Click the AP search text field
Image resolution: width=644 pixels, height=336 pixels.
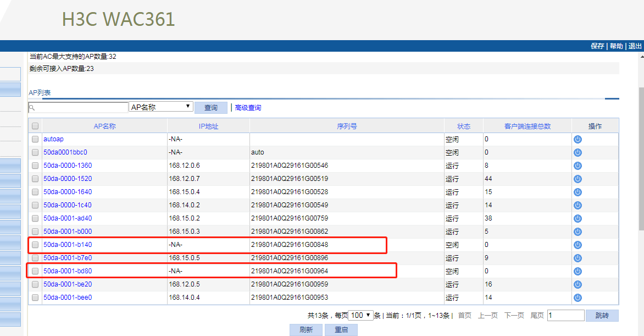78,107
